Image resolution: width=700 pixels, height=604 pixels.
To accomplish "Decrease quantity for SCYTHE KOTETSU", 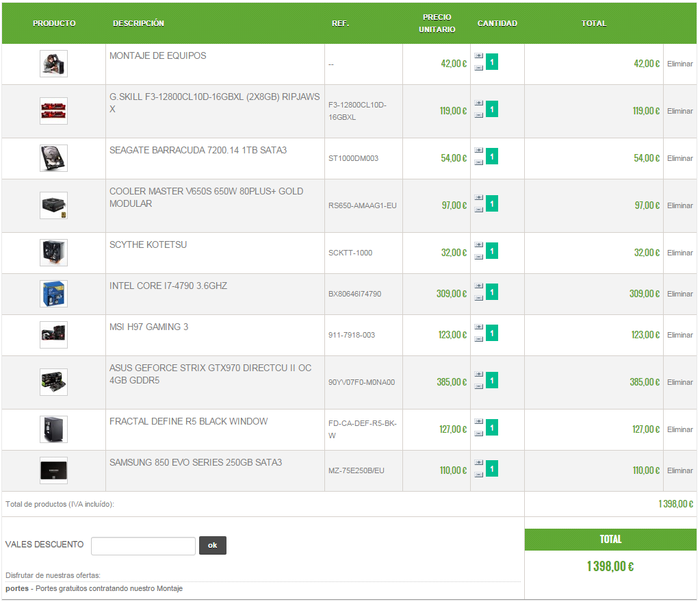I will [x=478, y=257].
